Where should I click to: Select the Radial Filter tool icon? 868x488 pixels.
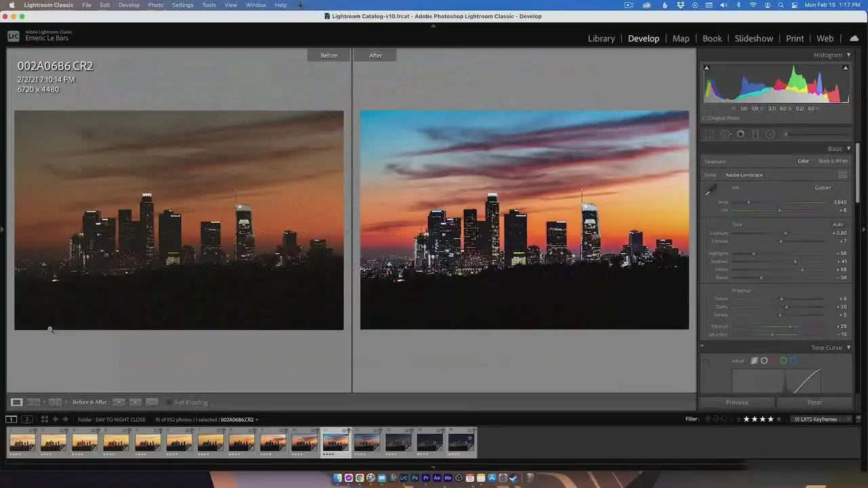click(x=770, y=134)
